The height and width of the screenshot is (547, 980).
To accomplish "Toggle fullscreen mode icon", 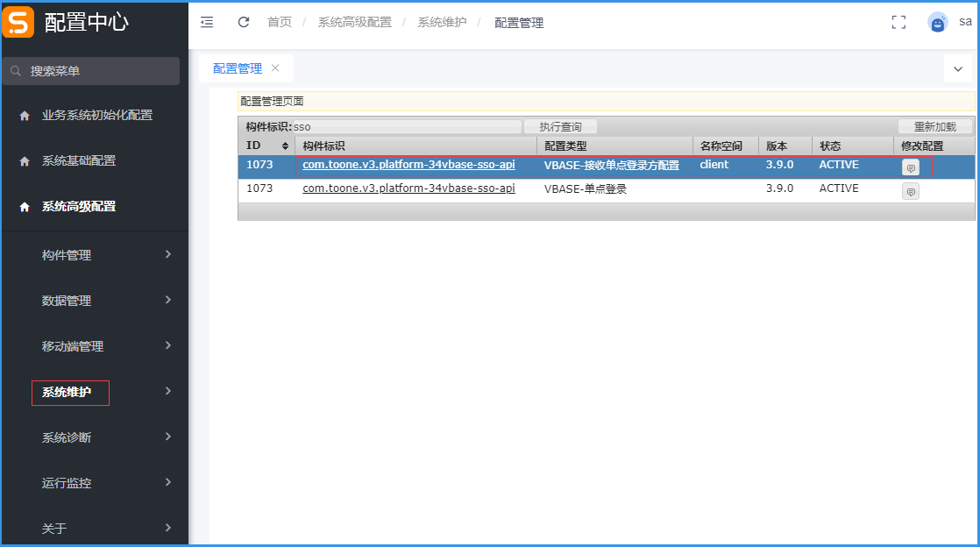I will (x=898, y=23).
